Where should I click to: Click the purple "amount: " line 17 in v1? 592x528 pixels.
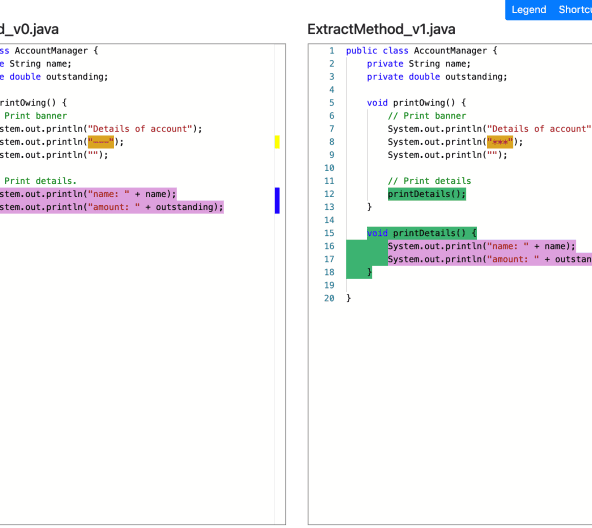coord(490,259)
